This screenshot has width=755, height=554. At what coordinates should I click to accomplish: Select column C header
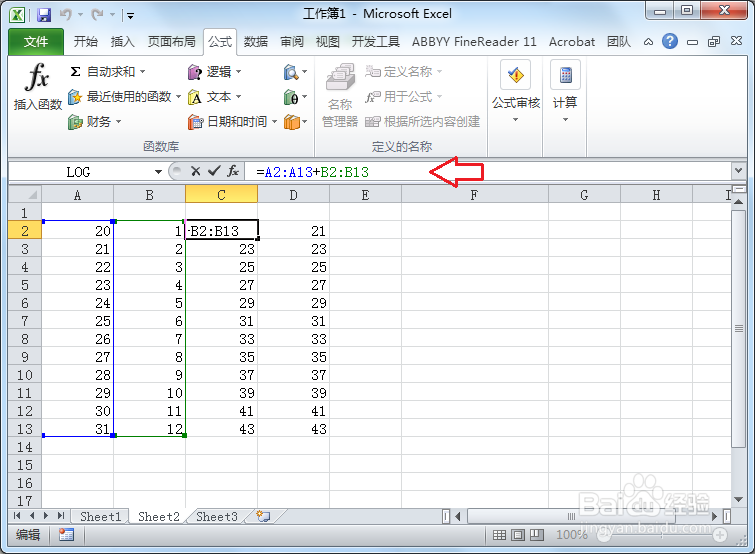click(x=221, y=195)
